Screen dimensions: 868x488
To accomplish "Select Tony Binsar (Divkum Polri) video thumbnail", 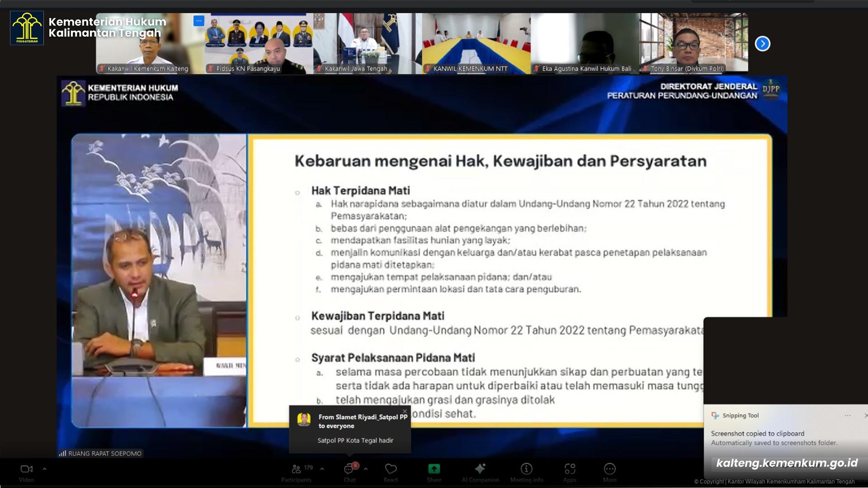I will [694, 43].
